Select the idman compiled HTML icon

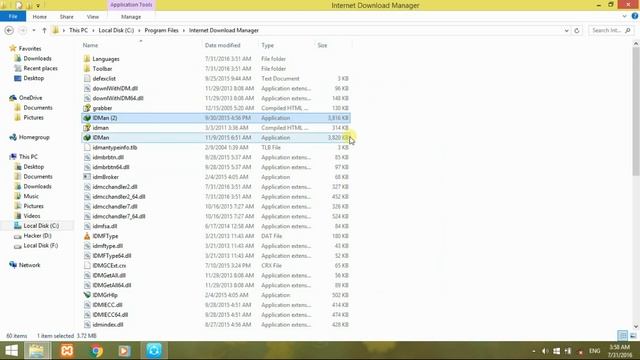[x=87, y=128]
